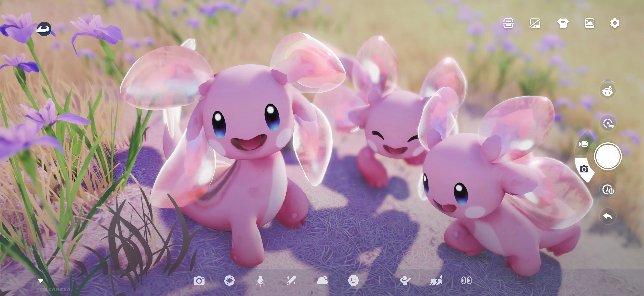644x296 pixels.
Task: Open the camera parameters tab in bottom bar
Action: (199, 281)
